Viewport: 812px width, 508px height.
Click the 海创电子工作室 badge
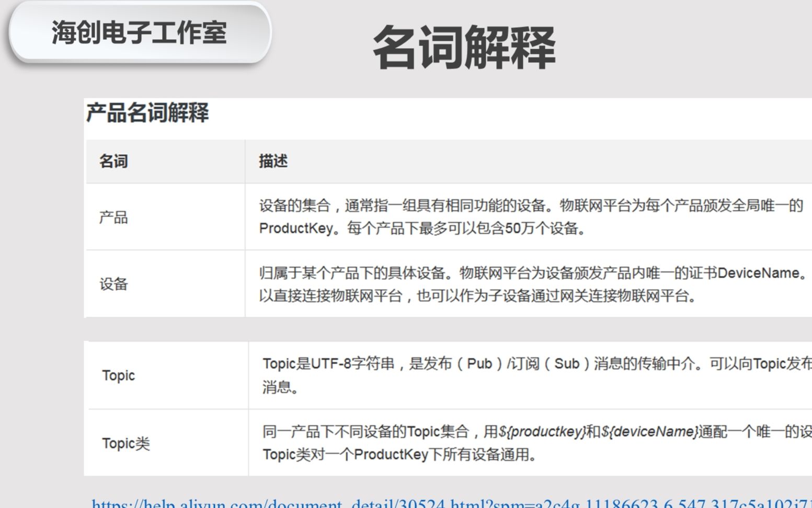[140, 33]
